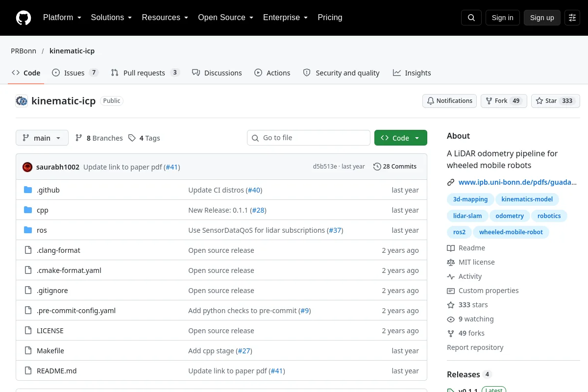This screenshot has width=588, height=392.
Task: Click the Readme book icon
Action: [x=451, y=248]
